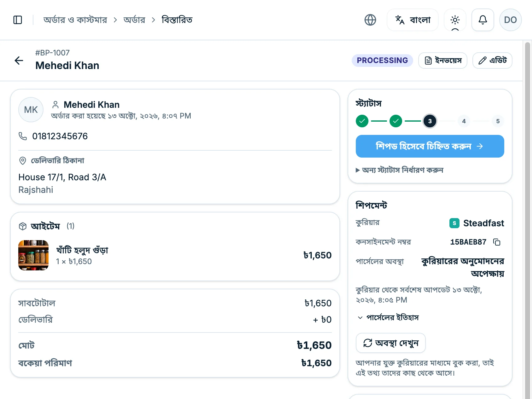Open the বাংলা language selector

coord(413,20)
